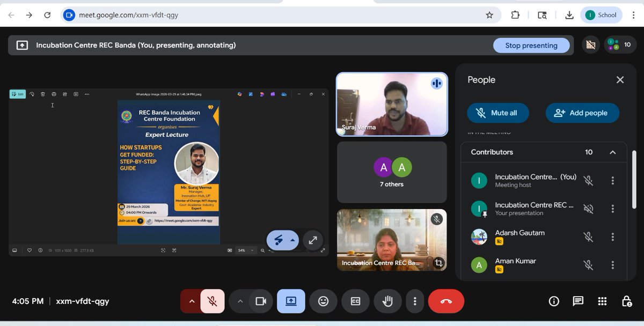Open the 7 others tile

(x=392, y=172)
